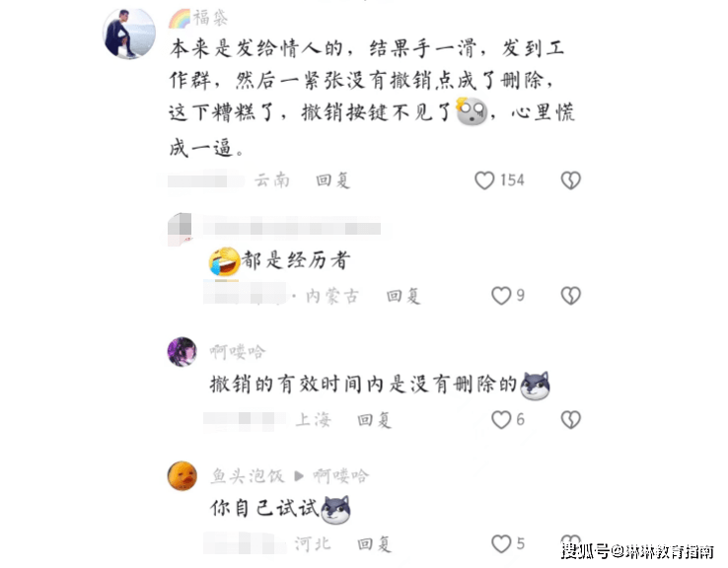
Task: Reply to the 内蒙古 comment
Action: click(x=403, y=296)
